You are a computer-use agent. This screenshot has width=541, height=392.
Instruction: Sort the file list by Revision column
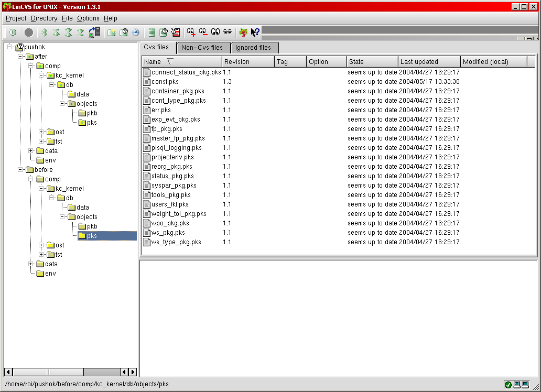(x=248, y=62)
